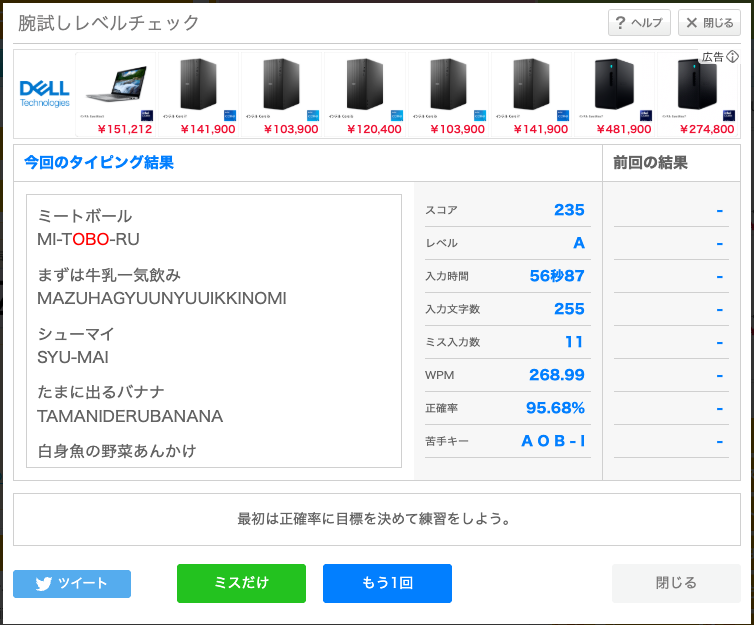The width and height of the screenshot is (754, 625).
Task: Click the X close icon at top right
Action: tap(692, 23)
